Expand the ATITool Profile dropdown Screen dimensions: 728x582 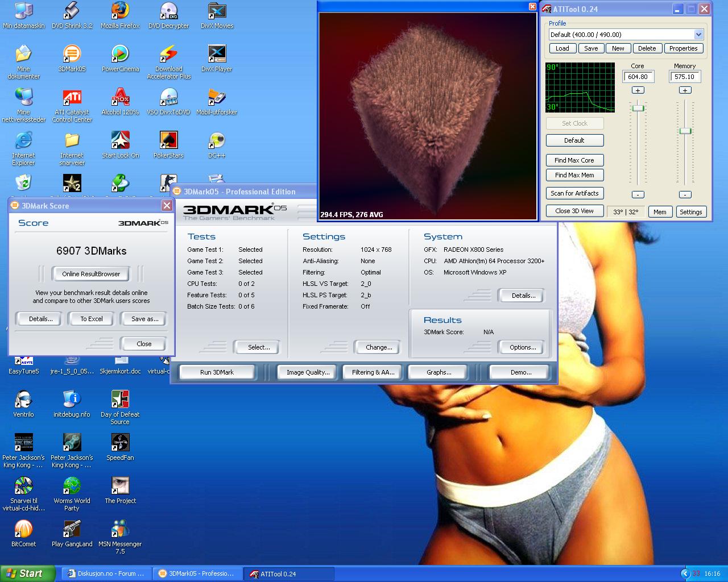[x=698, y=35]
